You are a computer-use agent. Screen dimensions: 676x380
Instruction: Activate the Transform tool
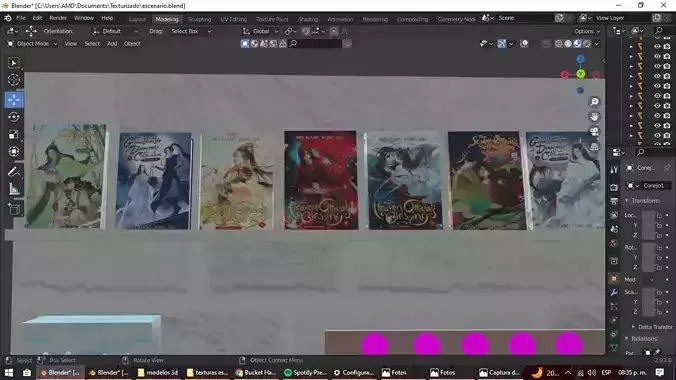(14, 151)
